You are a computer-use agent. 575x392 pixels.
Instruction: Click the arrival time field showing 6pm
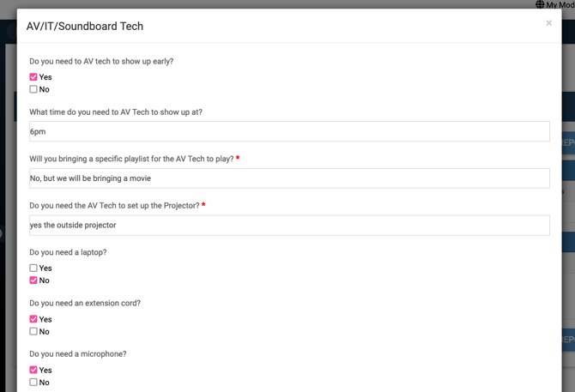click(289, 131)
